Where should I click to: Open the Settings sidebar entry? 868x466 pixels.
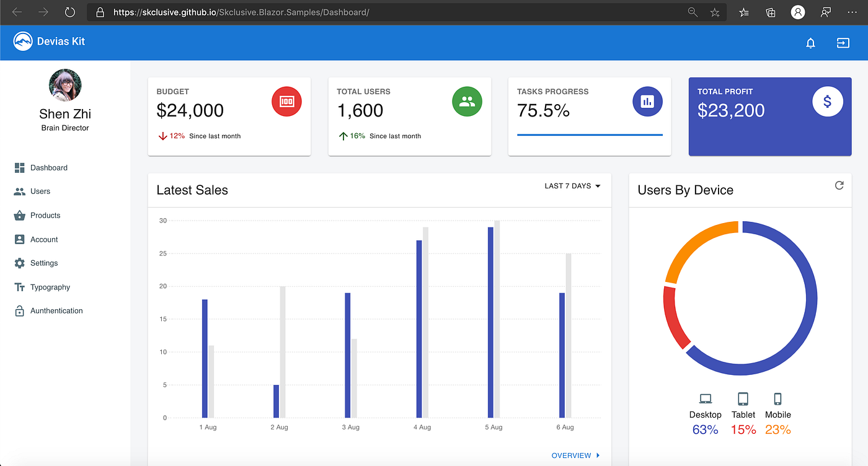43,263
